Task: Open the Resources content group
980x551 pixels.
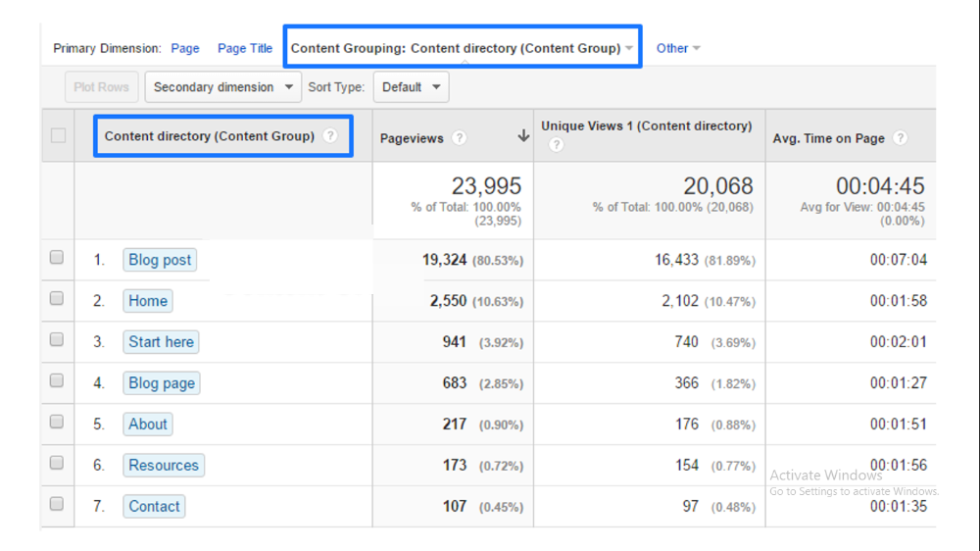Action: (x=164, y=466)
